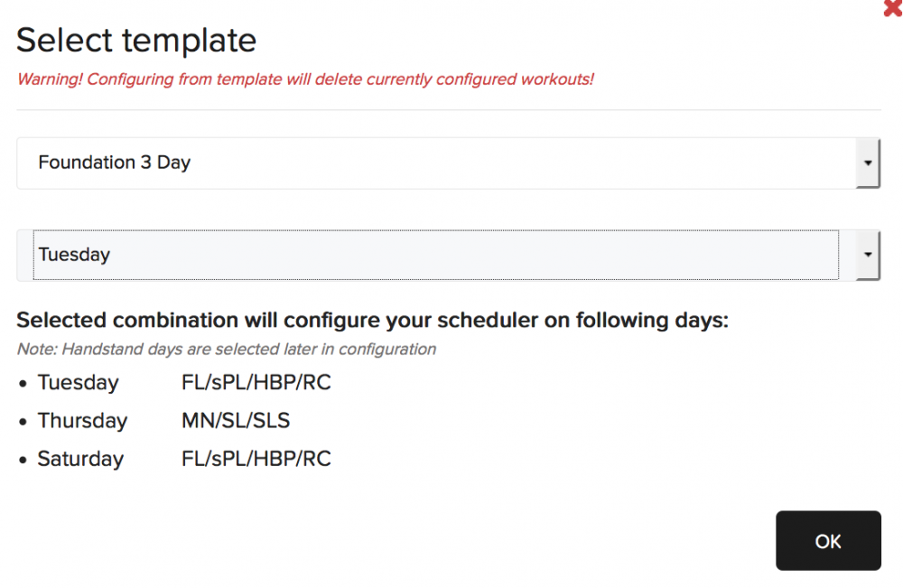Select the Tuesday entry in schedule list
The height and width of the screenshot is (588, 903).
(x=78, y=383)
